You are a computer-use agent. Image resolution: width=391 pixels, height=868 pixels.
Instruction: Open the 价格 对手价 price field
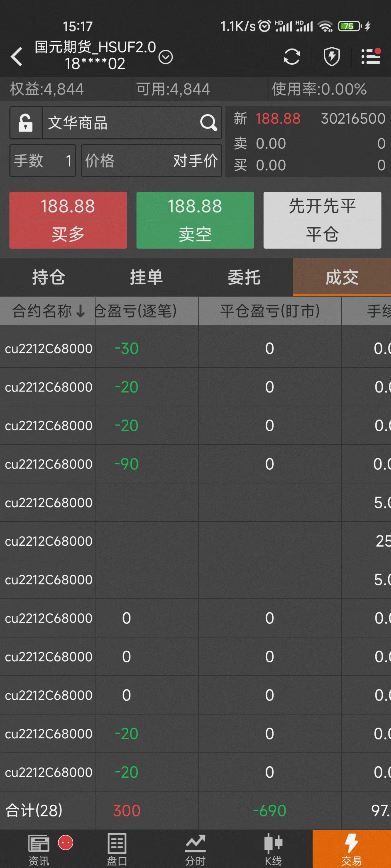(x=151, y=161)
